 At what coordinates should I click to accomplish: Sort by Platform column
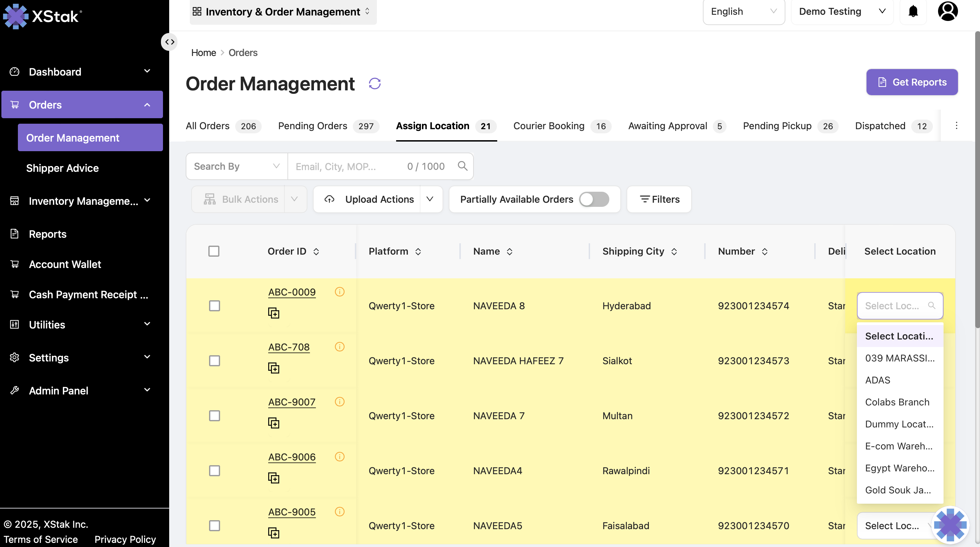click(418, 252)
